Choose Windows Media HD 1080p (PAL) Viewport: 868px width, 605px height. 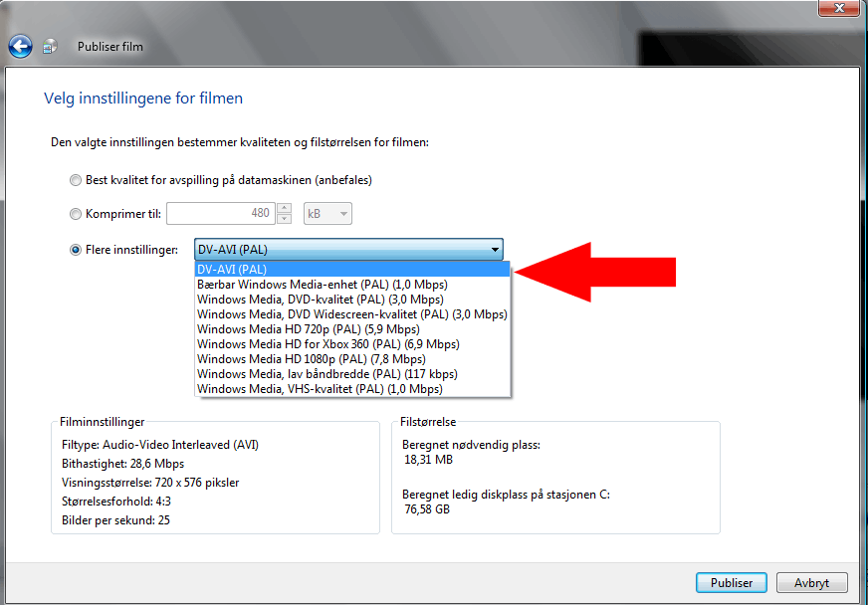tap(352, 359)
